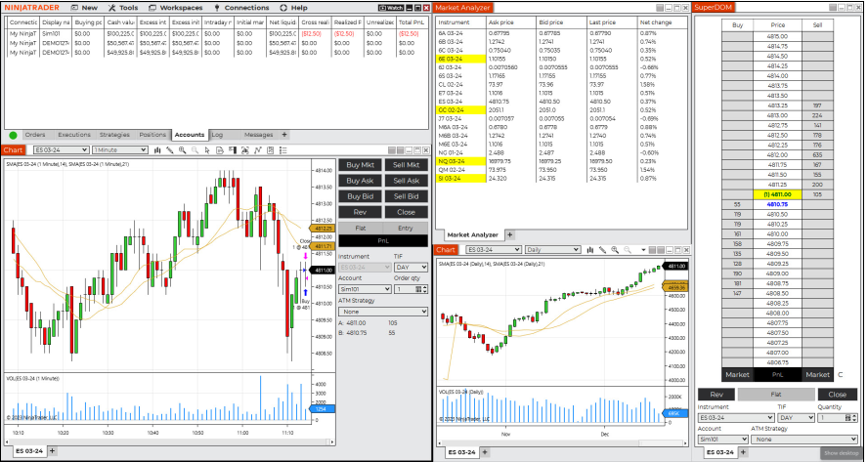Choose the cursor pointer tool in 1 Minute chart
The height and width of the screenshot is (462, 868).
point(207,150)
